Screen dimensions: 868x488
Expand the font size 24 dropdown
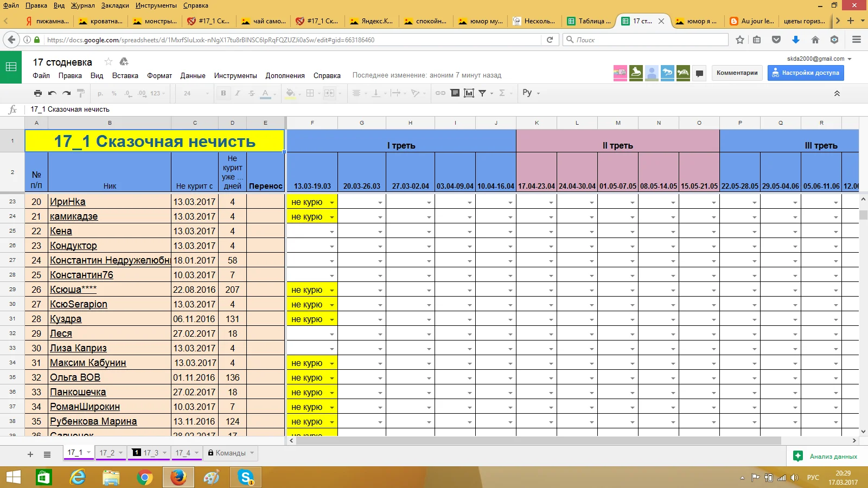pos(207,93)
